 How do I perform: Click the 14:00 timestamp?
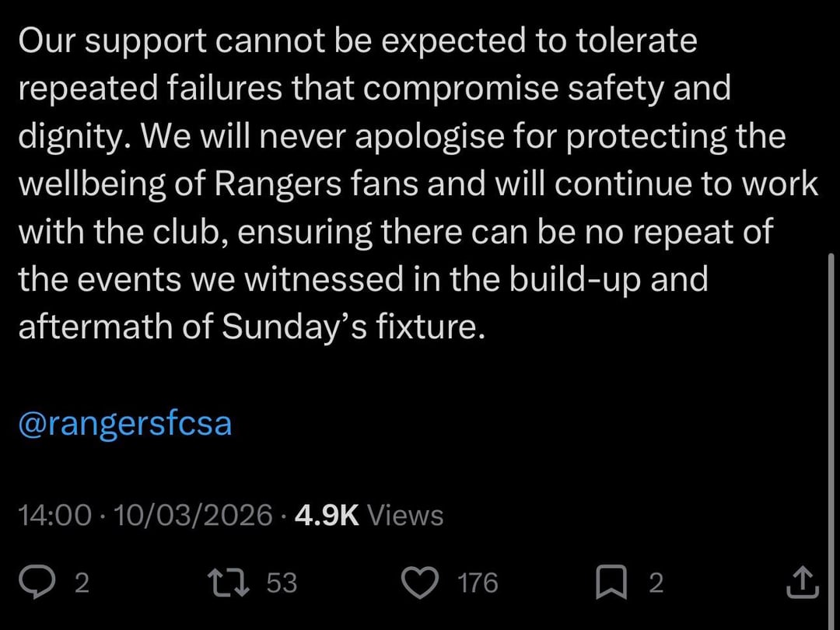point(54,515)
